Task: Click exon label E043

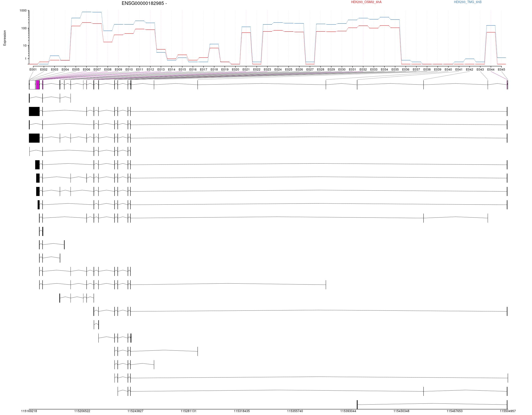Action: point(480,69)
